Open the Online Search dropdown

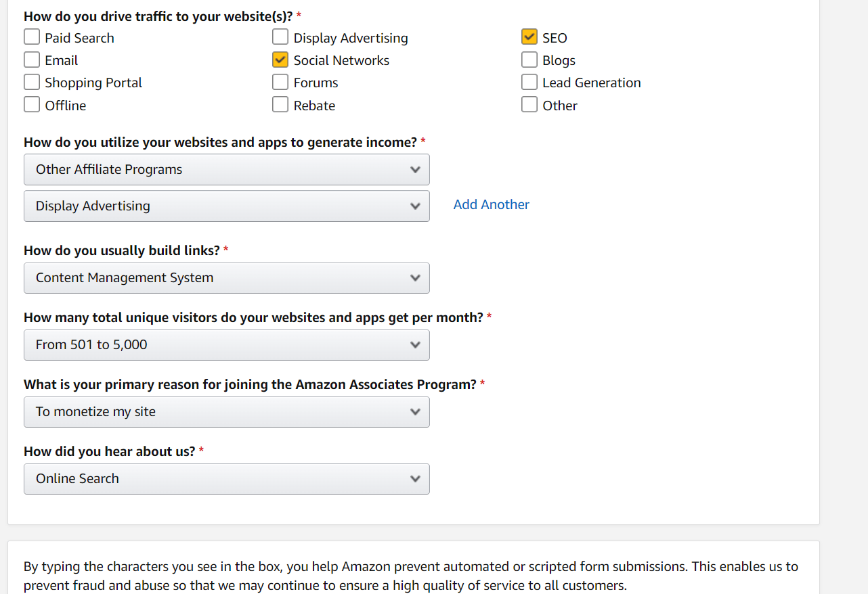pyautogui.click(x=227, y=478)
